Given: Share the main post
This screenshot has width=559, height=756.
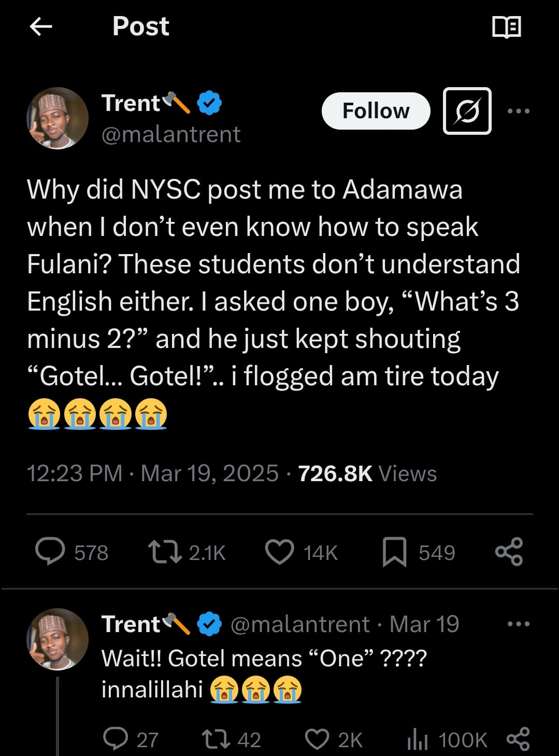Looking at the screenshot, I should (509, 552).
